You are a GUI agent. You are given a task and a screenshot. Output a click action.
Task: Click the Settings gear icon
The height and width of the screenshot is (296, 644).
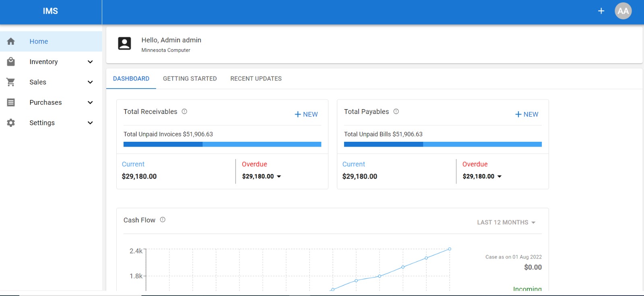[11, 123]
